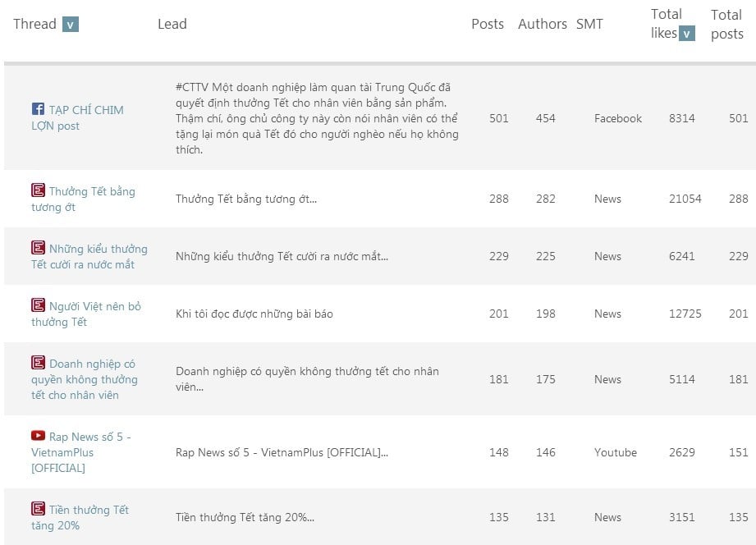Screen dimensions: 756x545
Task: Click the Facebook icon beside TẠP CHÍ CHIM LỢN
Action: click(38, 109)
